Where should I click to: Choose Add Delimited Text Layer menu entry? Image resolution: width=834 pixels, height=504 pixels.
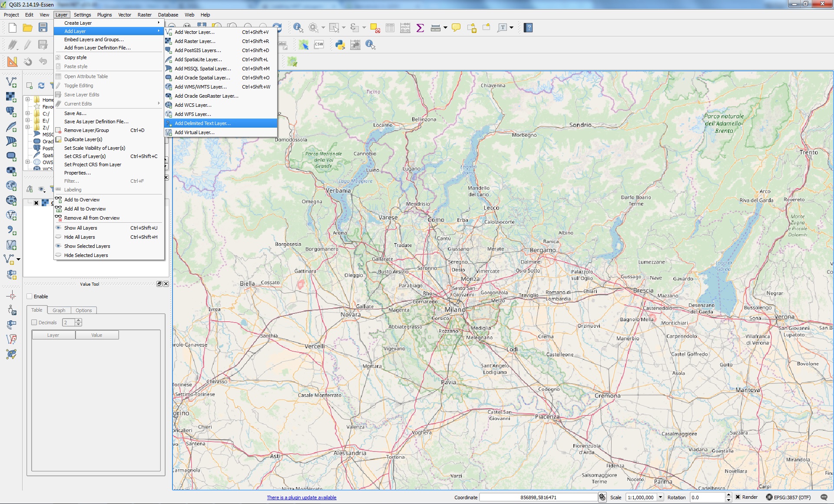221,123
